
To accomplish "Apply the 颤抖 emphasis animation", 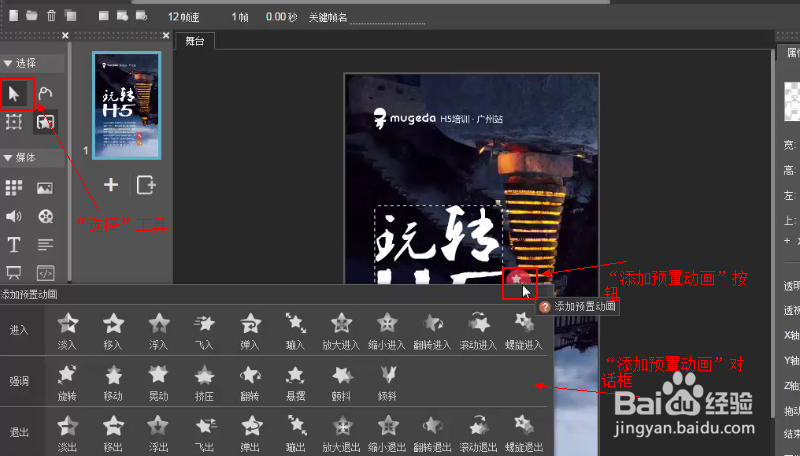I will [x=341, y=383].
